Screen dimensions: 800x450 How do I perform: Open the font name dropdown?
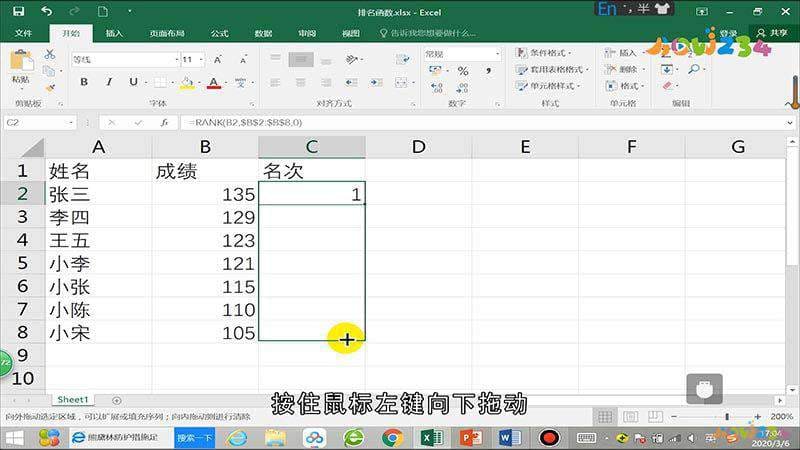point(177,60)
